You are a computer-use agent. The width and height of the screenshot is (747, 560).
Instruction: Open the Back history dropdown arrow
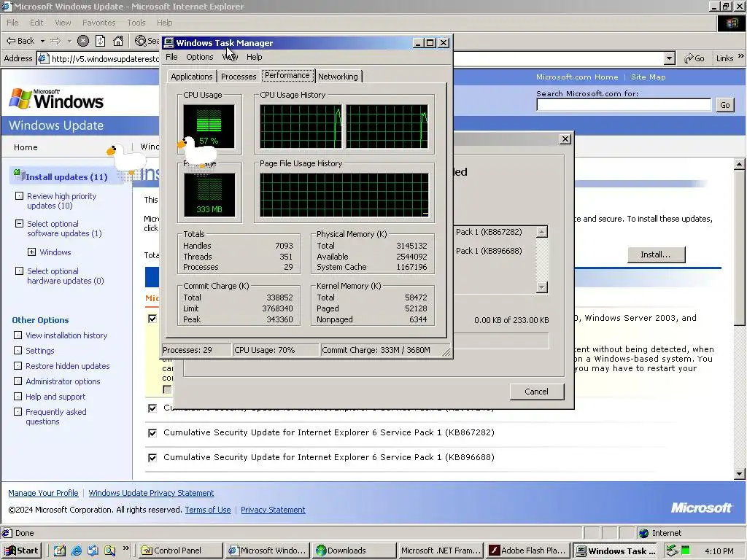pos(42,41)
